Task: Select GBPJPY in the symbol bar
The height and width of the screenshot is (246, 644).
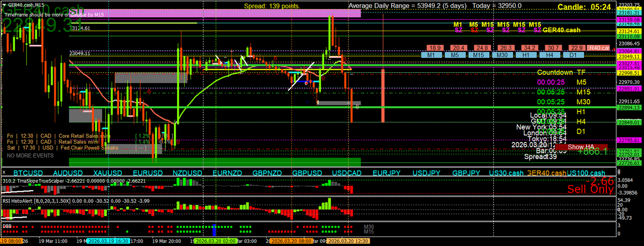Action: [x=466, y=173]
